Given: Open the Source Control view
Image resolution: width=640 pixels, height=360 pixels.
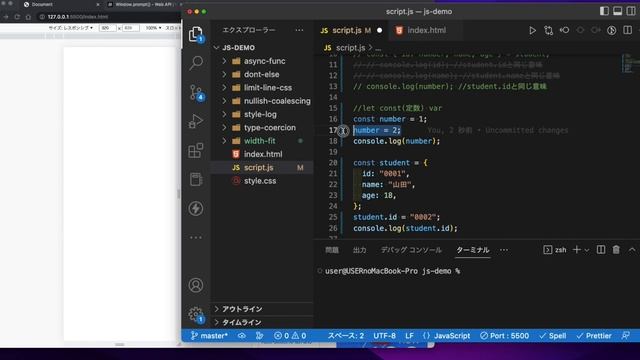Looking at the screenshot, I should (x=196, y=92).
